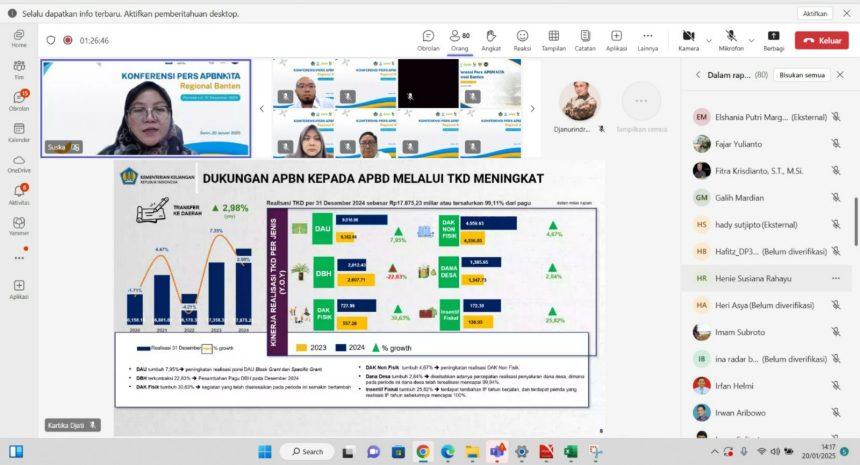Leave the meeting with Keluar button
The width and height of the screenshot is (860, 465).
coord(821,40)
